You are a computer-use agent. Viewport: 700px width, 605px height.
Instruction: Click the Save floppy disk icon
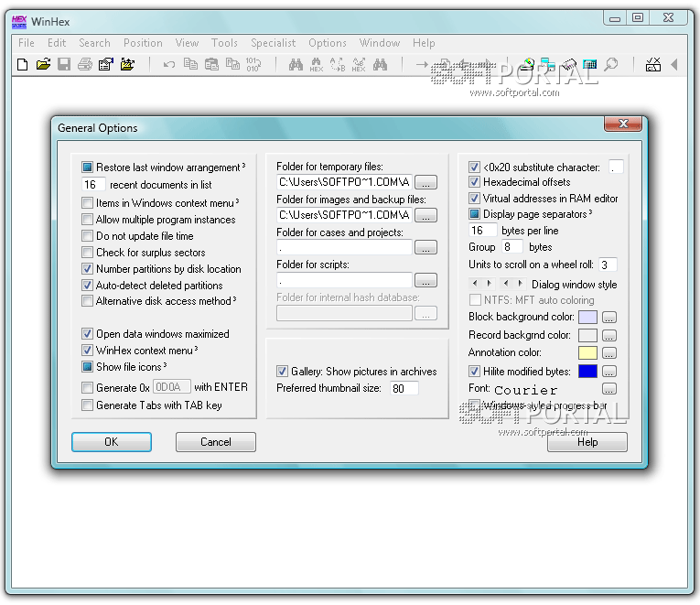pos(64,65)
